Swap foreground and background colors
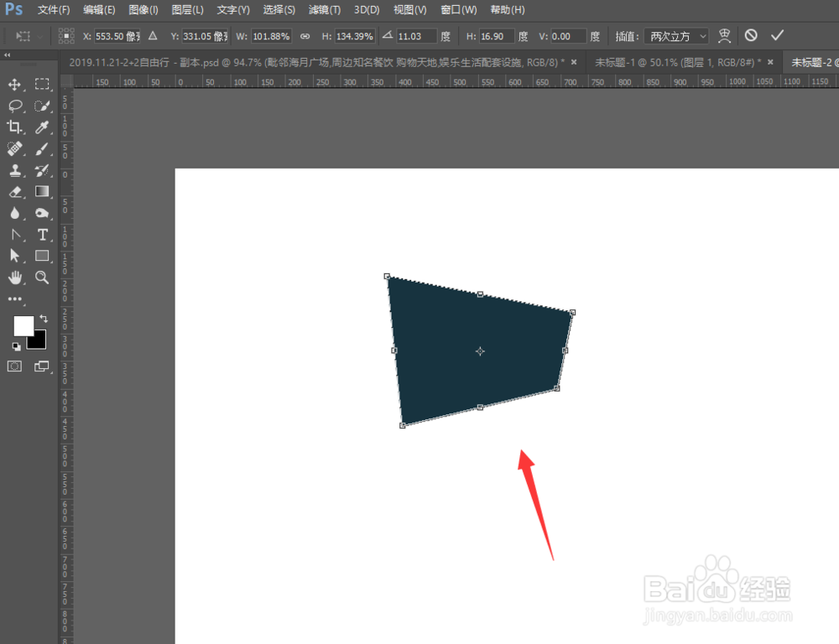The height and width of the screenshot is (644, 839). (x=44, y=319)
